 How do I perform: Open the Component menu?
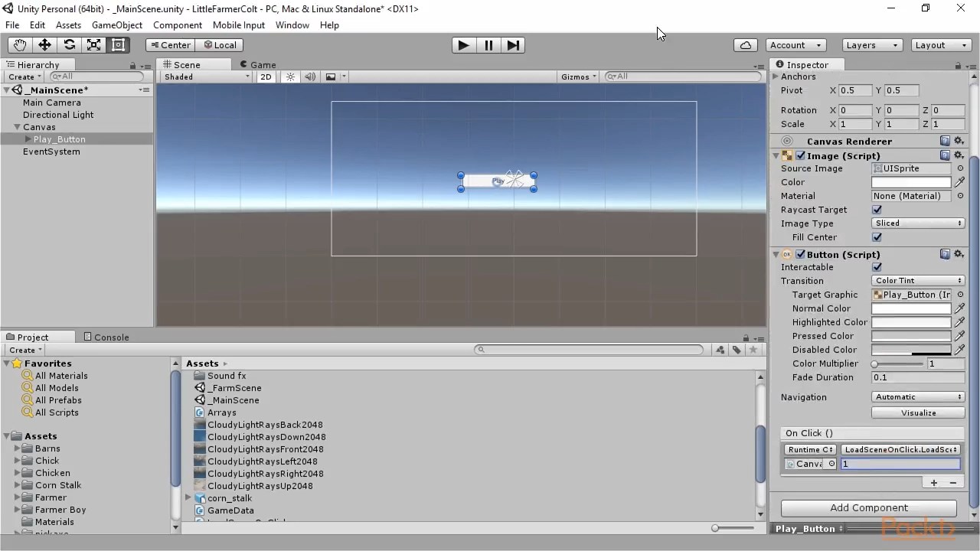tap(178, 25)
